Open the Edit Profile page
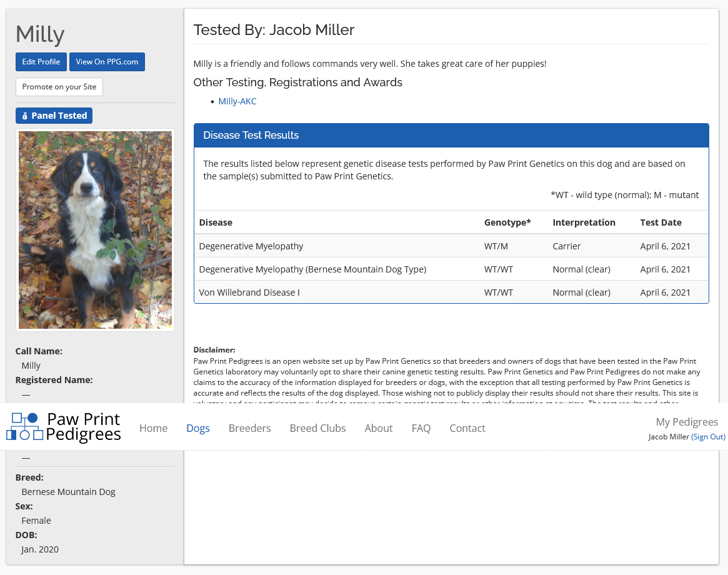 tap(41, 62)
